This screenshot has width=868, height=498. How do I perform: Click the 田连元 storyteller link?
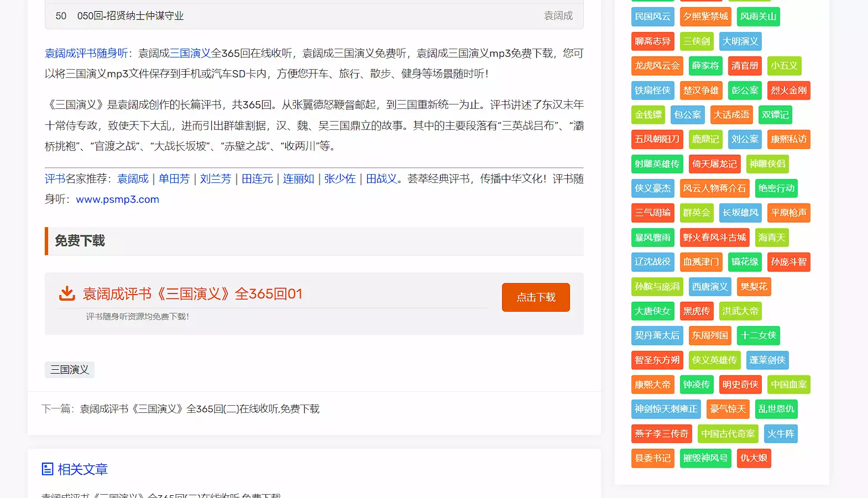coord(257,179)
